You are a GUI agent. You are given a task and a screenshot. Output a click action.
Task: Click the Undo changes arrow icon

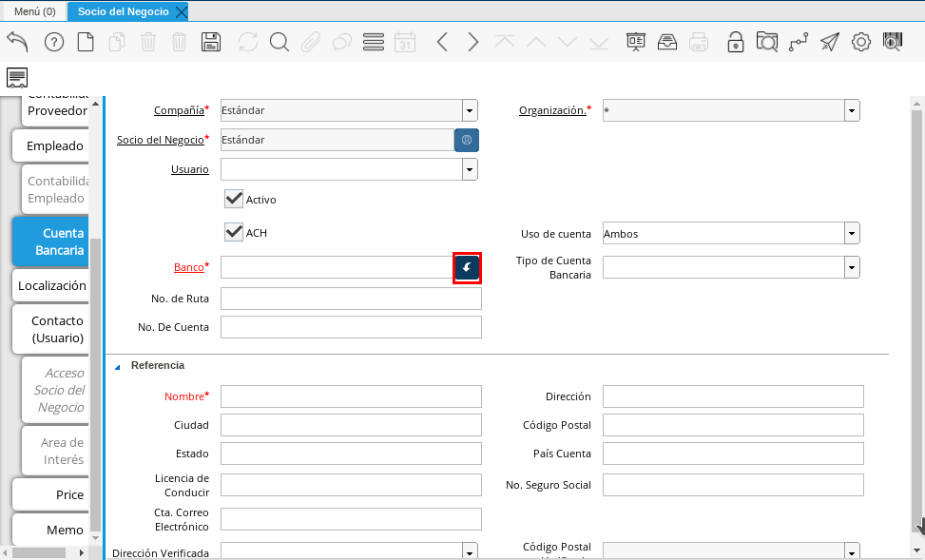[x=18, y=42]
